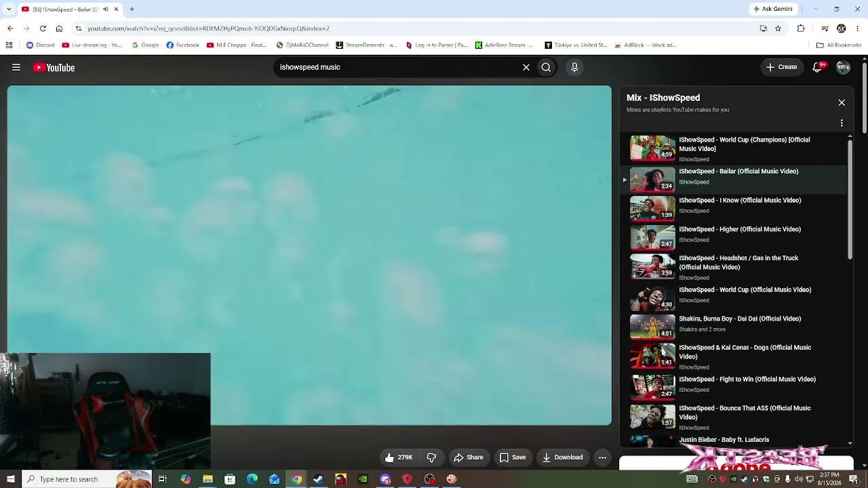This screenshot has width=868, height=488.
Task: Open the Chrome apps grid shortcut
Action: pos(9,45)
